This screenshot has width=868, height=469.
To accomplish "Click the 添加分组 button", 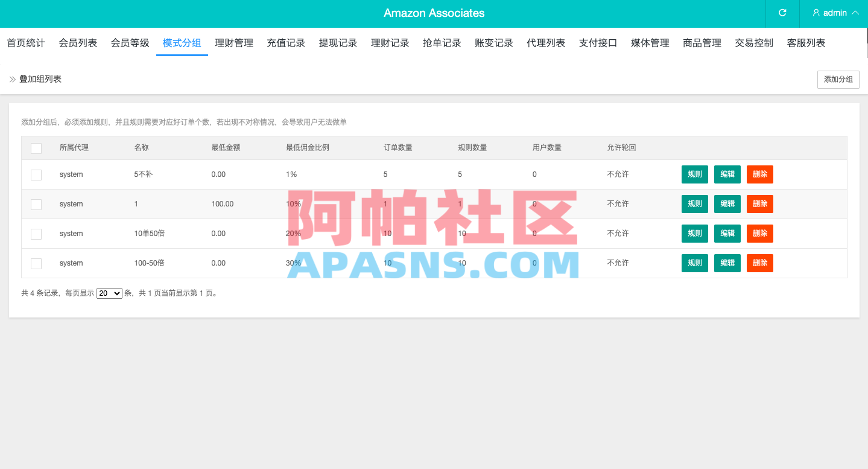I will (838, 79).
